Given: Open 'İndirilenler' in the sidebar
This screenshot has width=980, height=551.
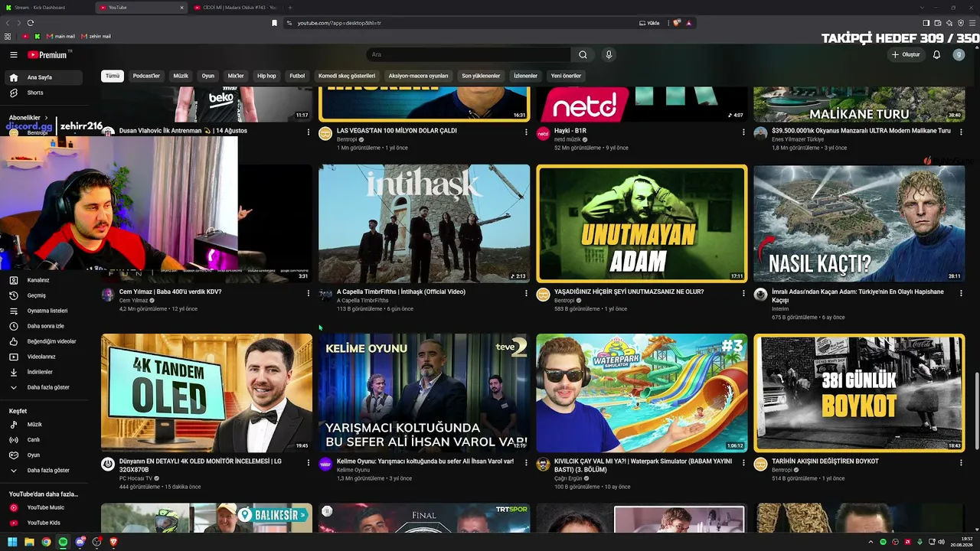Looking at the screenshot, I should click(43, 372).
